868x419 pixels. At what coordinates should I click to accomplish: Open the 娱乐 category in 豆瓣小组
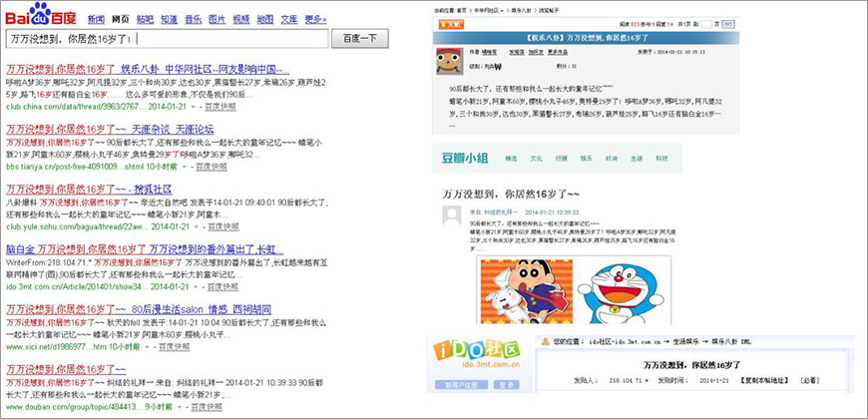tap(588, 159)
